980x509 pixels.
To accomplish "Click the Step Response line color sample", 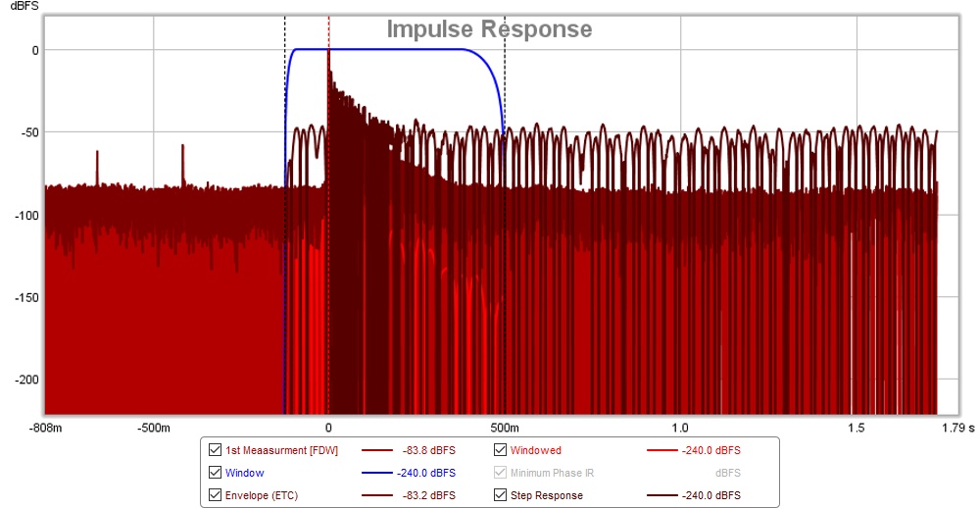I will click(661, 495).
